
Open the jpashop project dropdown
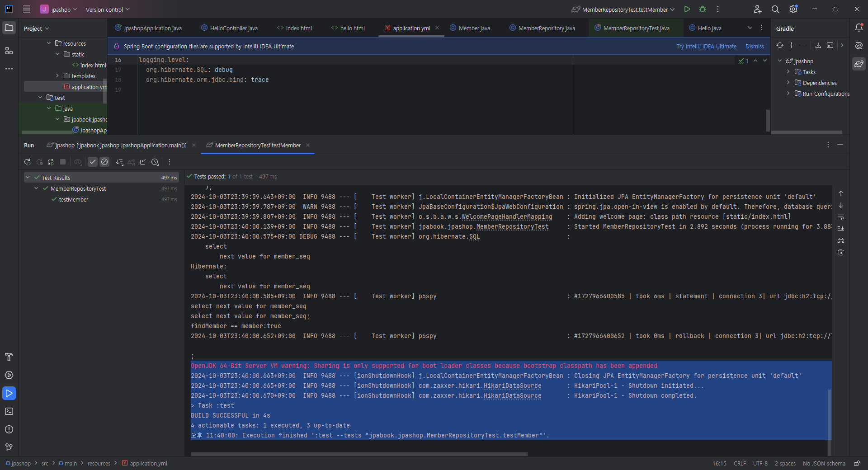pos(59,9)
